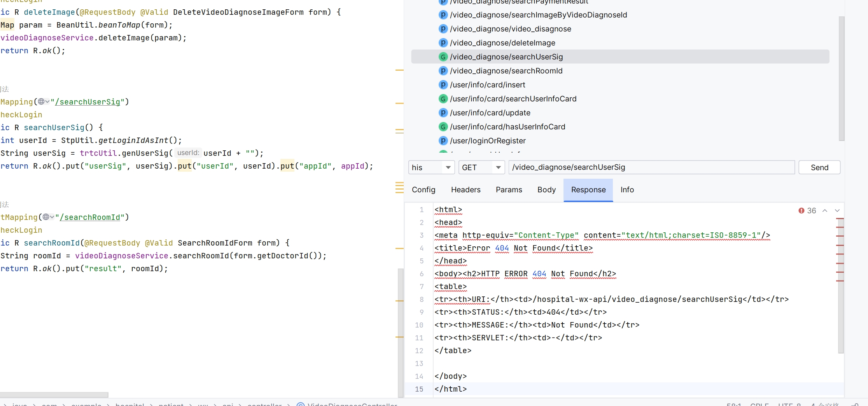
Task: Select the /user/loginOrRegister endpoint row
Action: 620,141
